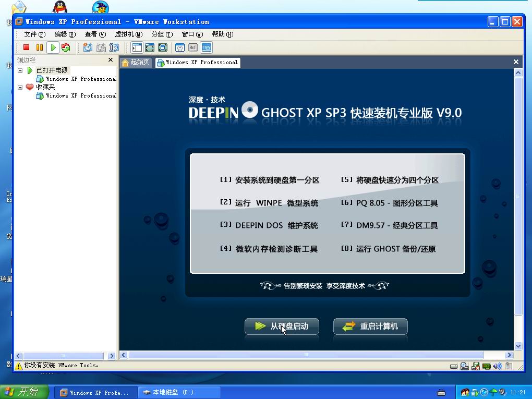Collapse the 收藏夹 tree node
Viewport: 532px width, 399px height.
tap(20, 87)
